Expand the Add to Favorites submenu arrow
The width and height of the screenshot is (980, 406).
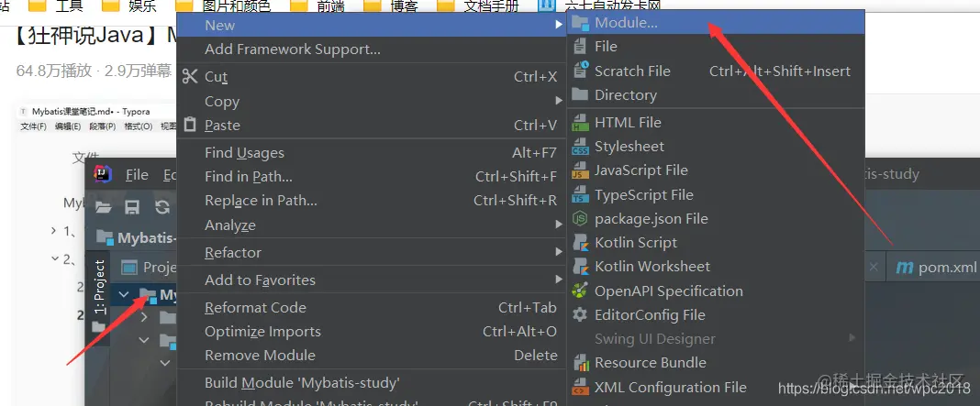(559, 280)
